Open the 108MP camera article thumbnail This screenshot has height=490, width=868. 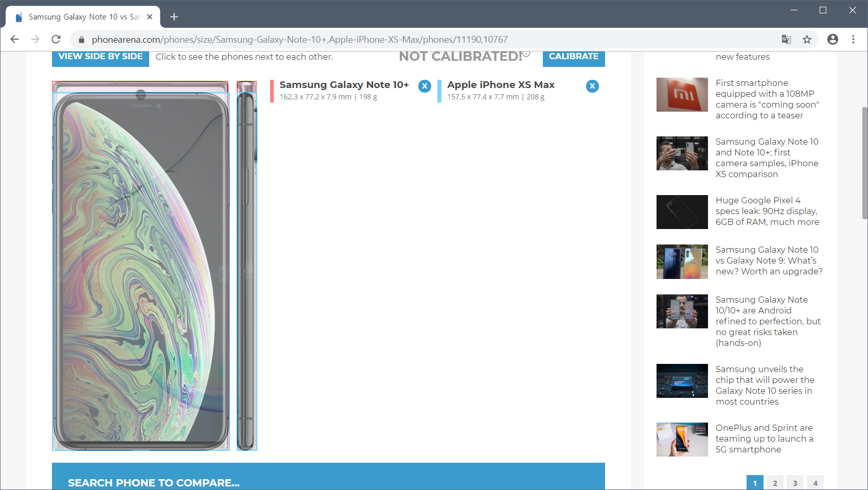(x=682, y=95)
